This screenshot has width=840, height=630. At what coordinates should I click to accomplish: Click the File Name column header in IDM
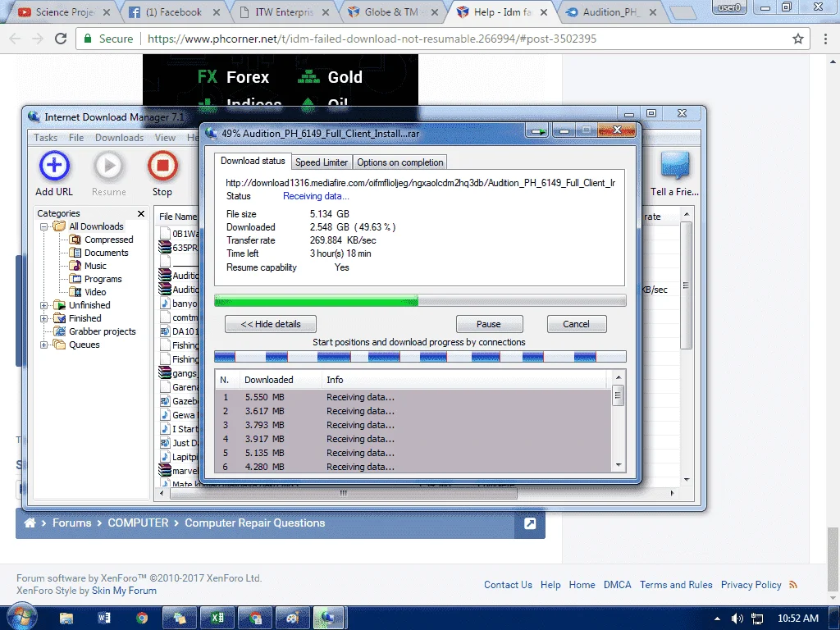coord(177,217)
